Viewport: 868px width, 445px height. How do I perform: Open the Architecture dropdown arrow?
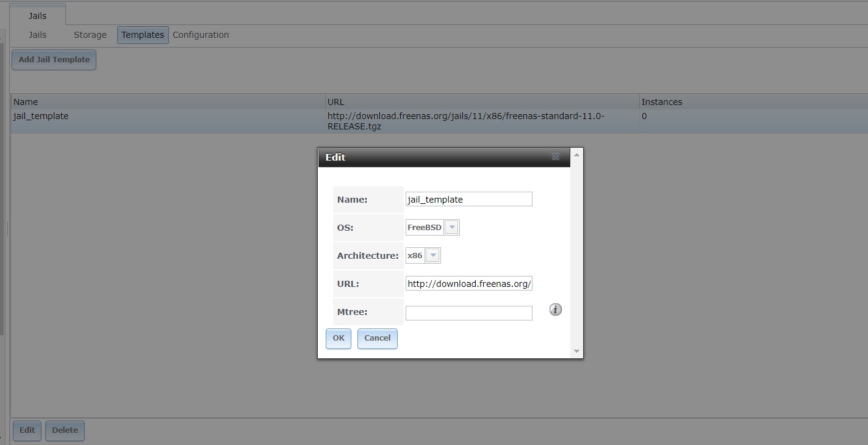coord(432,256)
